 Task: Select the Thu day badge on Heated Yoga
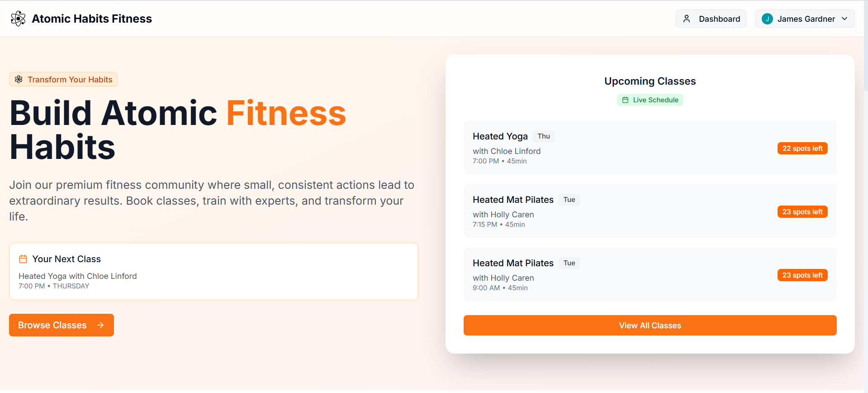tap(543, 136)
